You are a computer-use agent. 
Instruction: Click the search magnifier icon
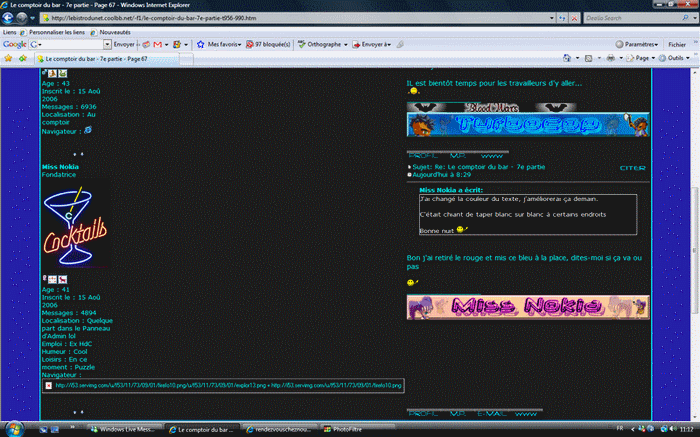[685, 18]
